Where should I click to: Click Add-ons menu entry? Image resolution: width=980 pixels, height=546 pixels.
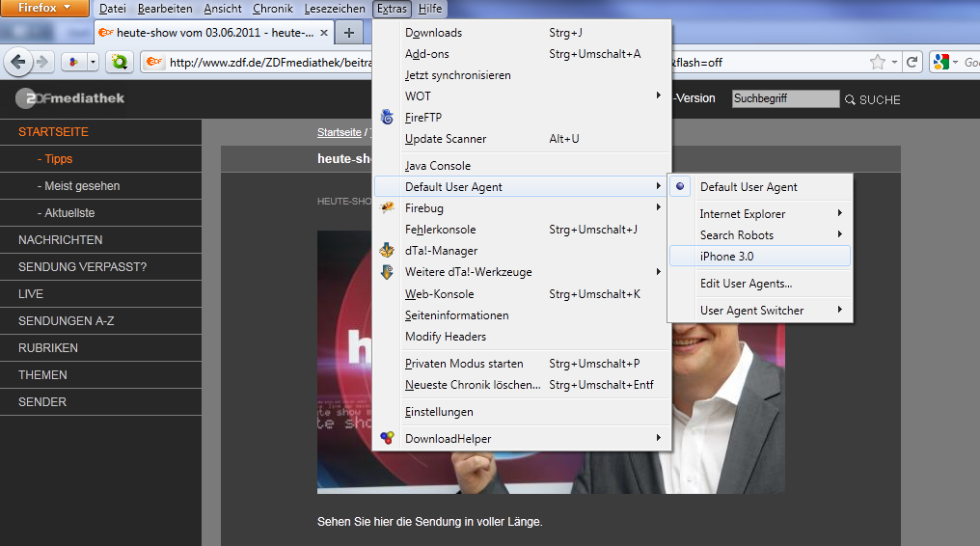(522, 54)
